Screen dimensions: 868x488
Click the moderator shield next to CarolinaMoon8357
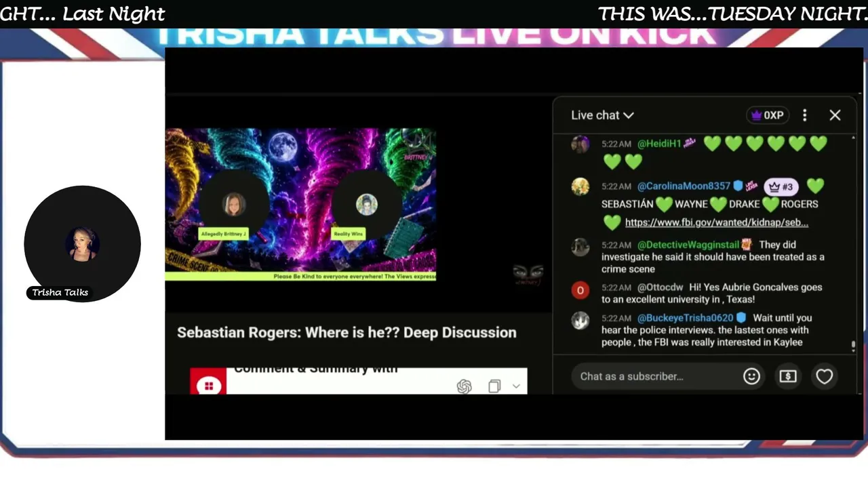click(738, 186)
